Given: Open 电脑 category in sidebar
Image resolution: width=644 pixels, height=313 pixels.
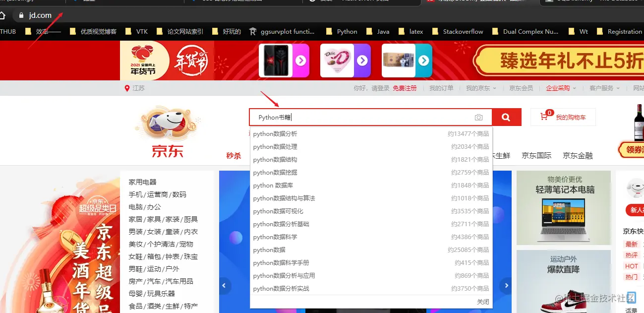Looking at the screenshot, I should 135,207.
